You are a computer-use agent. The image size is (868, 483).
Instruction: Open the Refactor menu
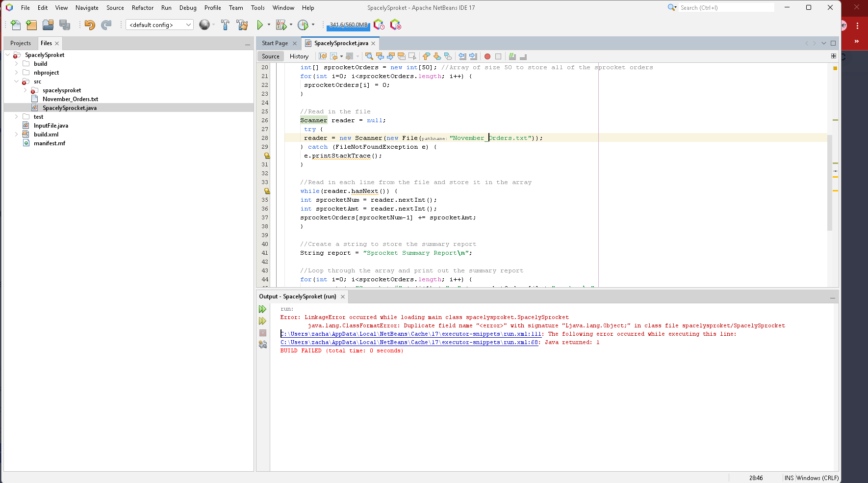pyautogui.click(x=142, y=7)
